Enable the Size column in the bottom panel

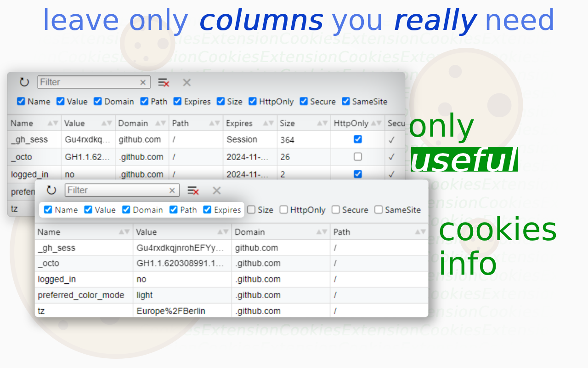251,210
